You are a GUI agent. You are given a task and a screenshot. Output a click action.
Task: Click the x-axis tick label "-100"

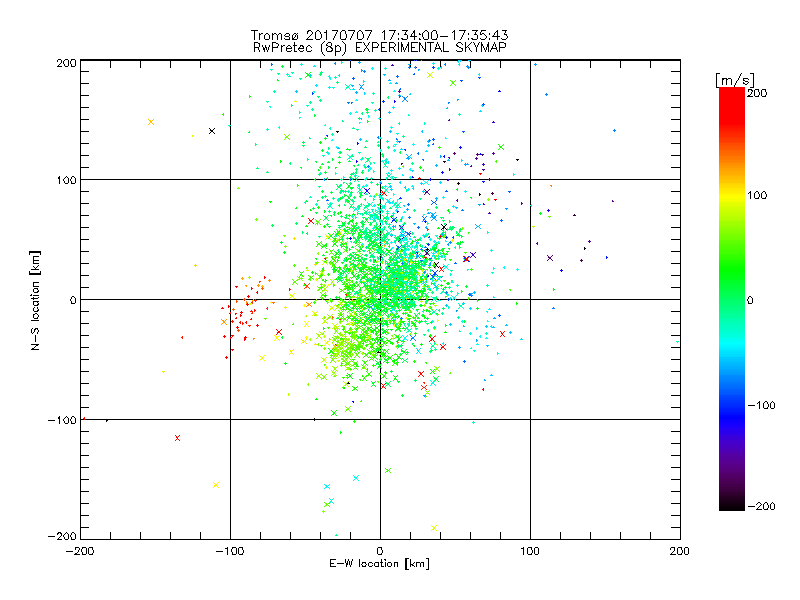click(230, 551)
